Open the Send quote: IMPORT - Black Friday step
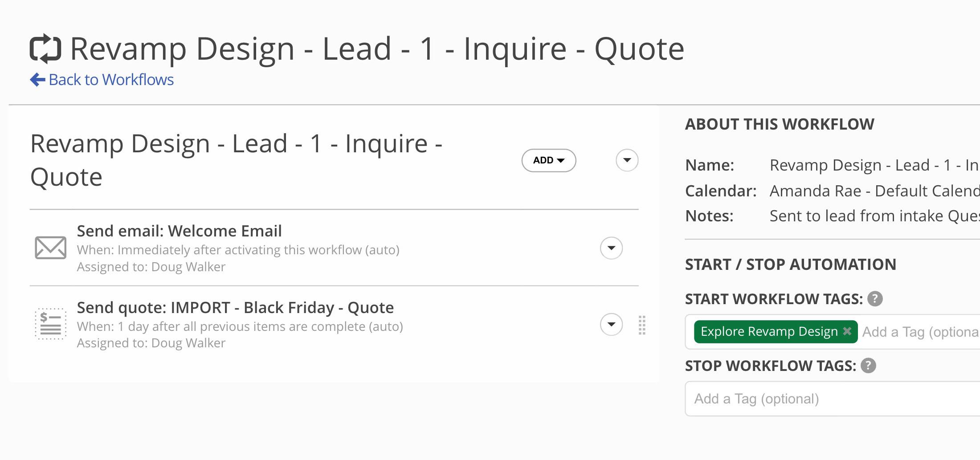980x460 pixels. tap(235, 308)
